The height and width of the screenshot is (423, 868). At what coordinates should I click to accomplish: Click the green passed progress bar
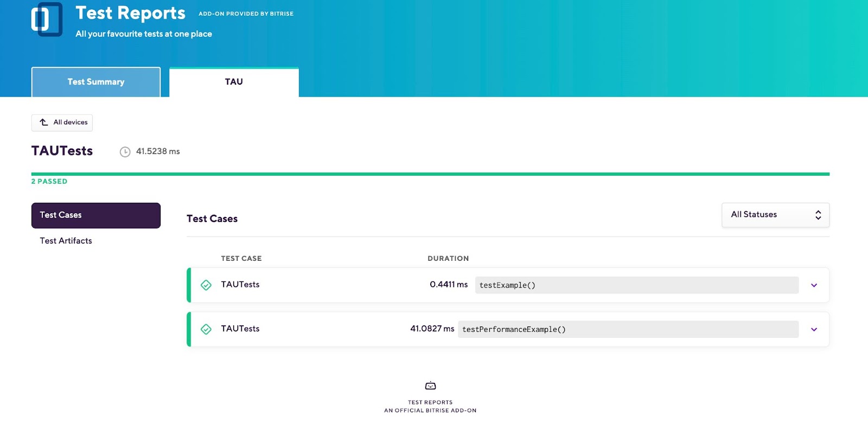pos(430,174)
